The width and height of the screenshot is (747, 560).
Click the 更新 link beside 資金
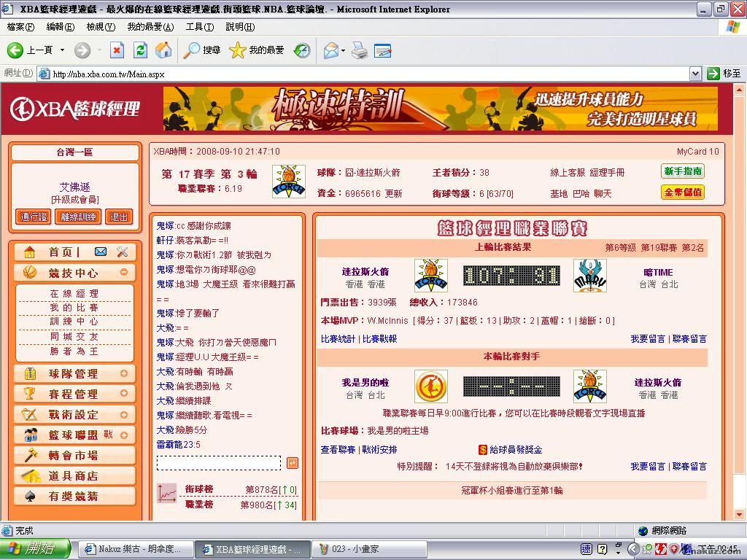[393, 193]
